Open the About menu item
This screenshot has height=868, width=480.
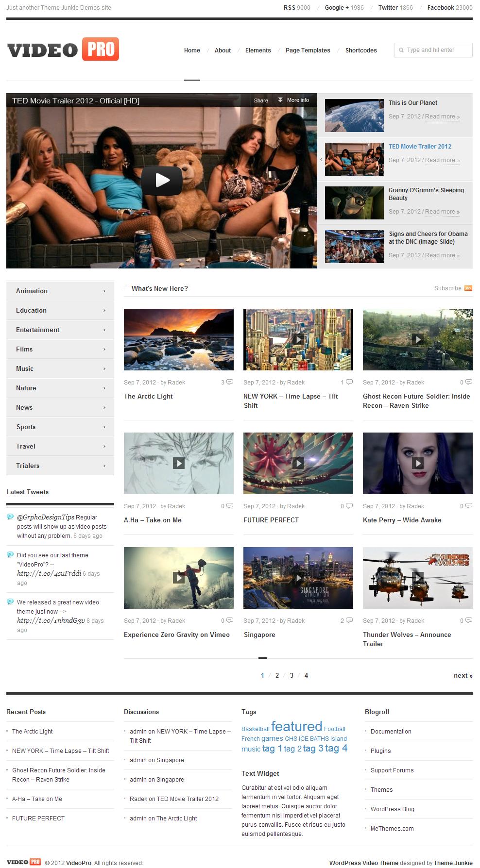(223, 50)
